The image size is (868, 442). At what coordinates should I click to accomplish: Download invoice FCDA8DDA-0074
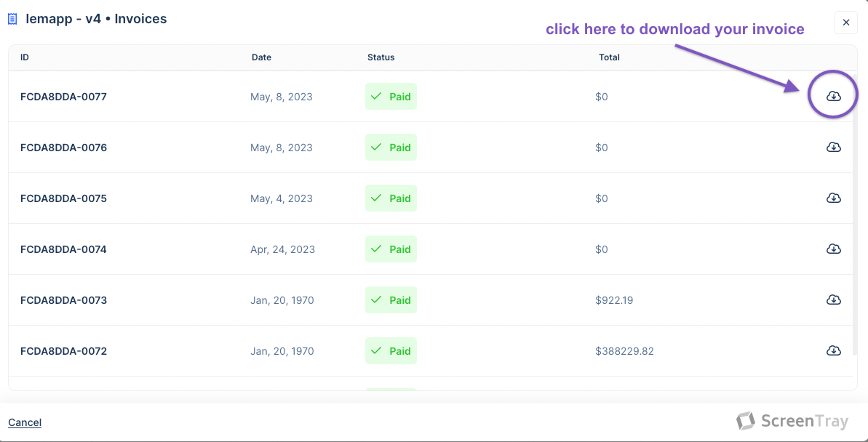pyautogui.click(x=834, y=249)
